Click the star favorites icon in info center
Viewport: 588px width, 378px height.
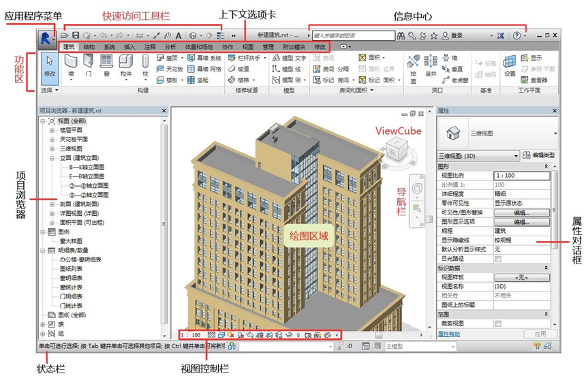[x=434, y=35]
